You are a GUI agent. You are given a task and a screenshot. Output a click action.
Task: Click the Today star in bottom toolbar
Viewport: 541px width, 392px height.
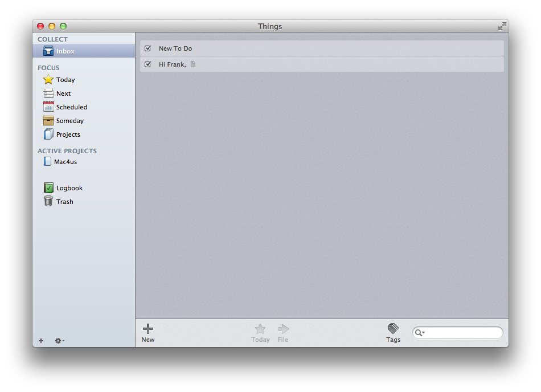pos(260,329)
